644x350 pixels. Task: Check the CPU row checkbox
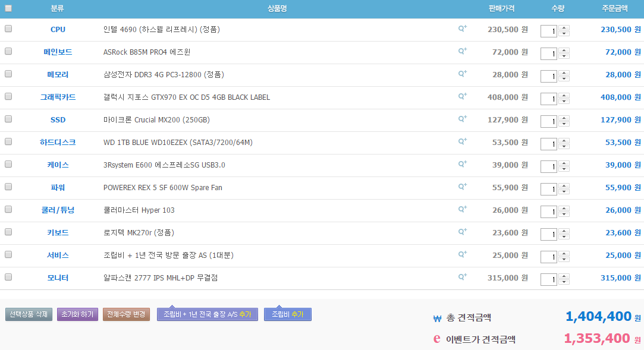click(x=8, y=29)
